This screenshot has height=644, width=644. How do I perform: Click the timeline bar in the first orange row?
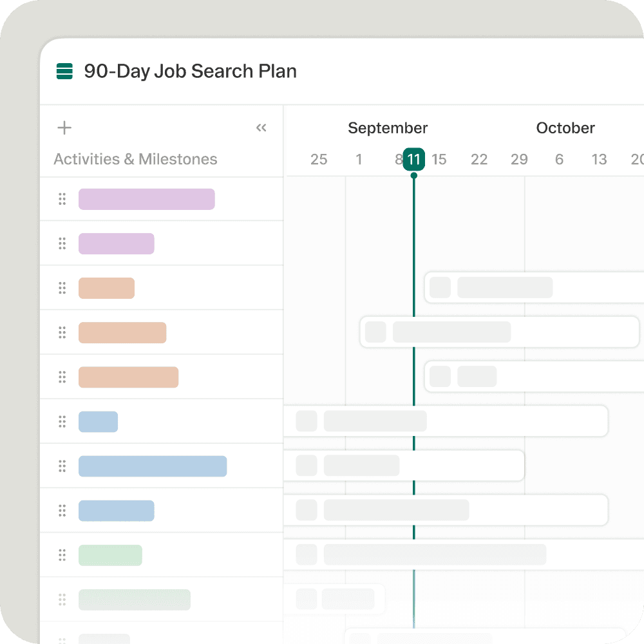click(x=535, y=287)
